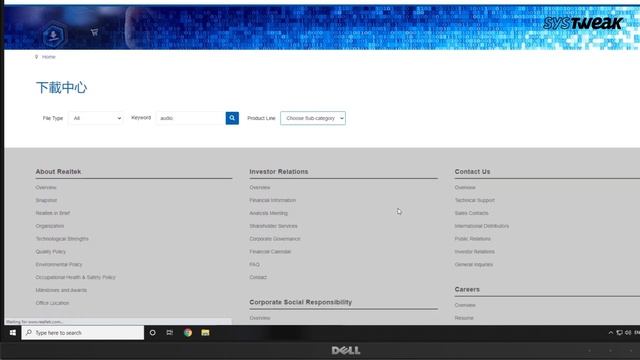Open Contact link under Investor Relations

258,277
